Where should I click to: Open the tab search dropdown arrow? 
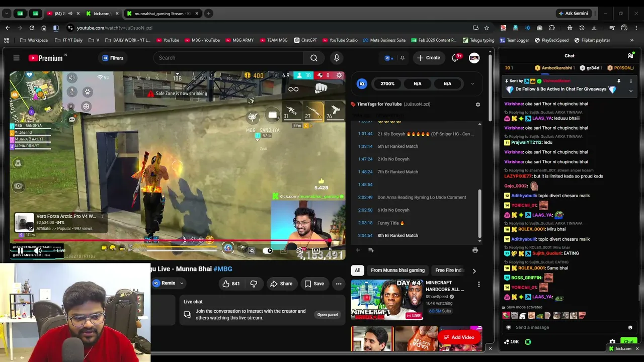[x=7, y=14]
